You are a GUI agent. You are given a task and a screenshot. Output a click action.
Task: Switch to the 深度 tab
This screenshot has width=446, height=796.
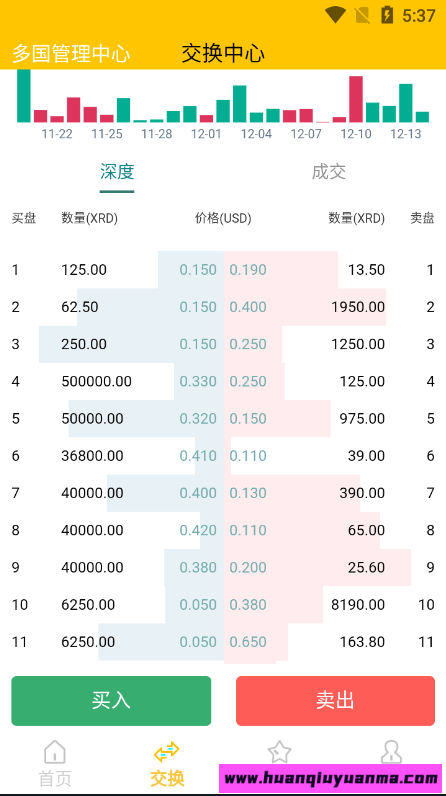tap(117, 172)
